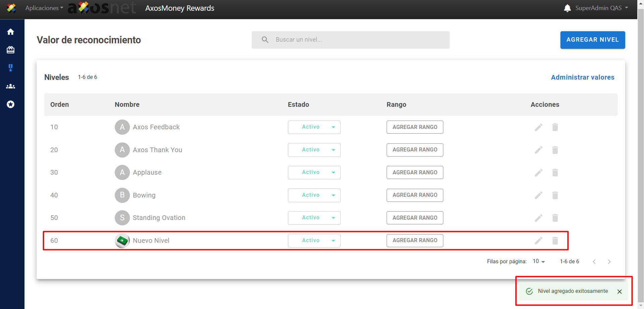Change the rows per page dropdown
Viewport: 644px width, 309px height.
pyautogui.click(x=539, y=261)
